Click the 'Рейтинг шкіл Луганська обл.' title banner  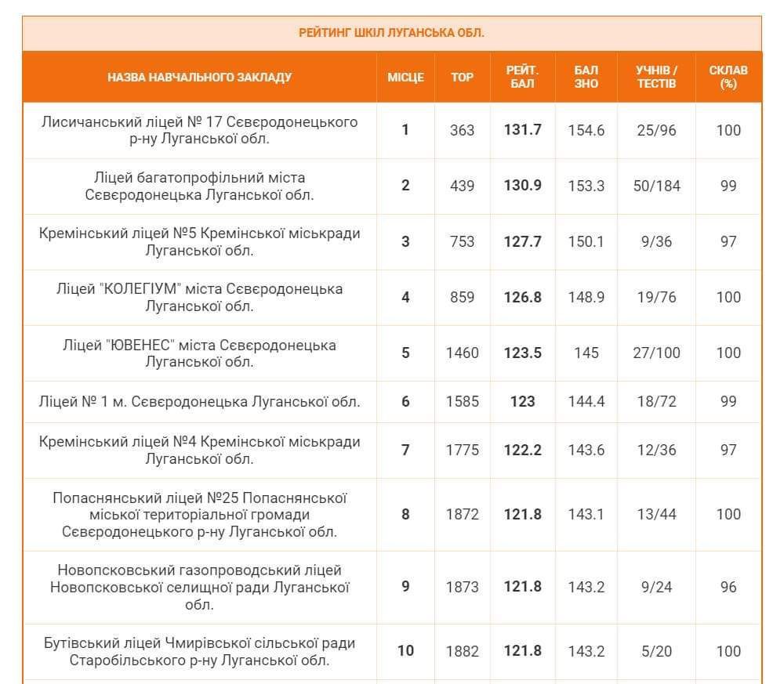391,33
